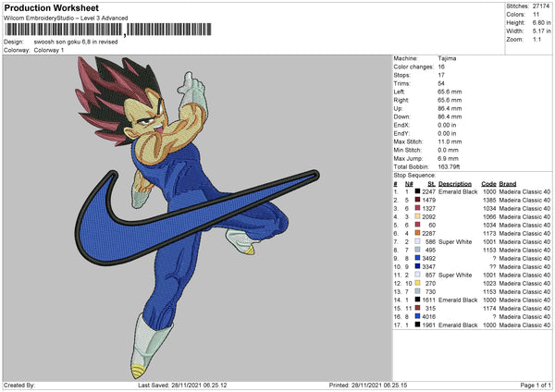Click the 'Production Worksheet' title
This screenshot has width=555, height=392.
[52, 7]
